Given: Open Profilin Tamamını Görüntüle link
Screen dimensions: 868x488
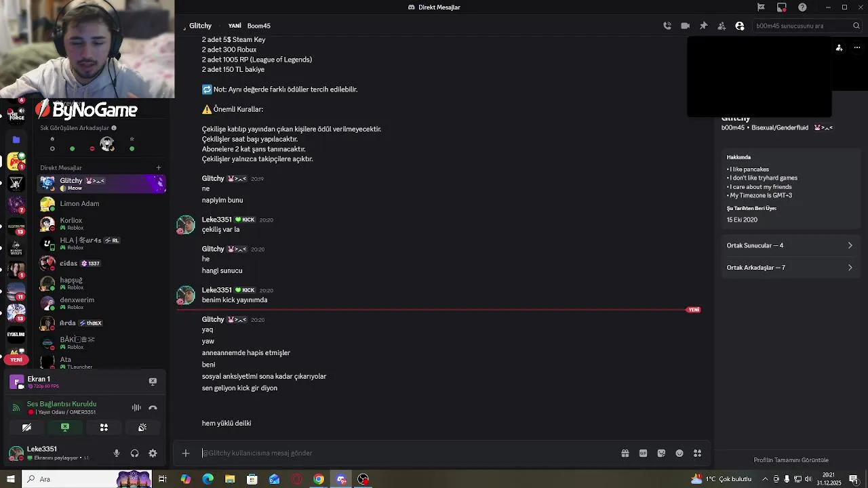Looking at the screenshot, I should tap(791, 460).
